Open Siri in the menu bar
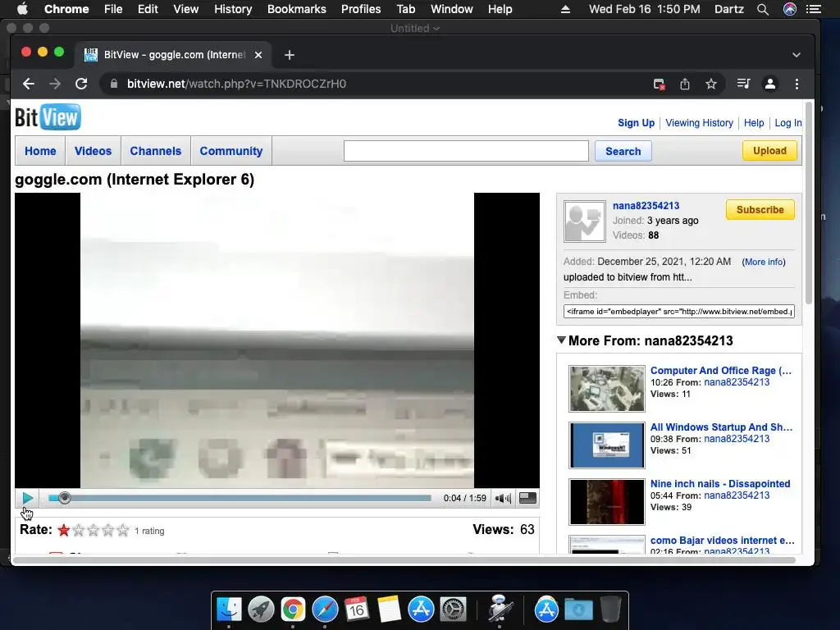Image resolution: width=840 pixels, height=630 pixels. pyautogui.click(x=790, y=9)
